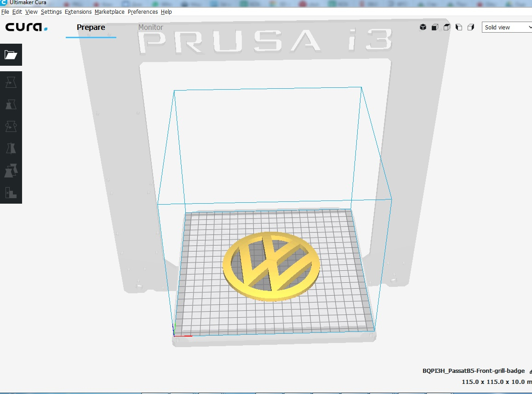Click the left side view icon
Image resolution: width=532 pixels, height=394 pixels.
click(x=459, y=27)
